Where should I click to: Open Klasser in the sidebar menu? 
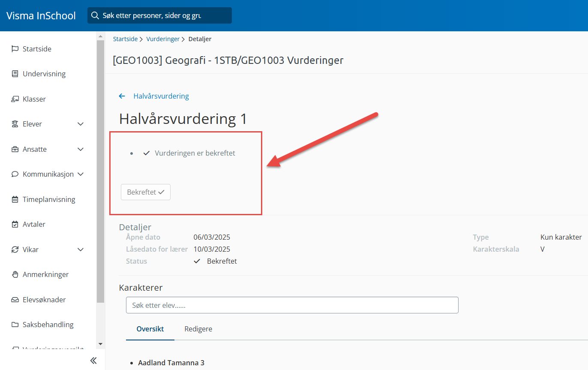[x=34, y=99]
